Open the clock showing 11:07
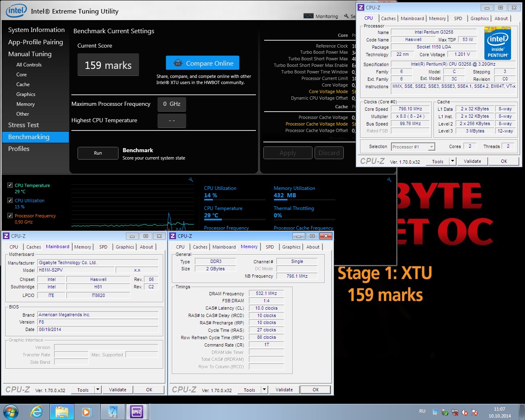This screenshot has height=420, width=525. pos(500,412)
